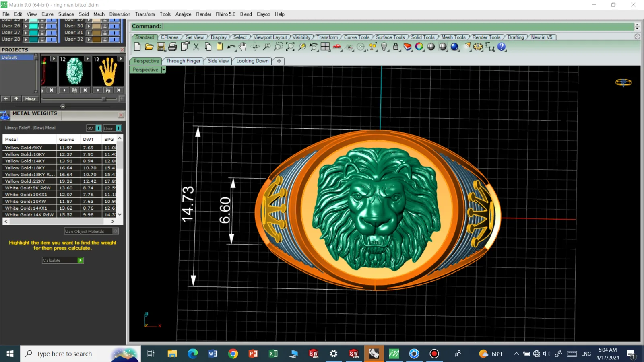This screenshot has width=644, height=362.
Task: Toggle the User 26 layer on/off switch
Action: coord(52,26)
